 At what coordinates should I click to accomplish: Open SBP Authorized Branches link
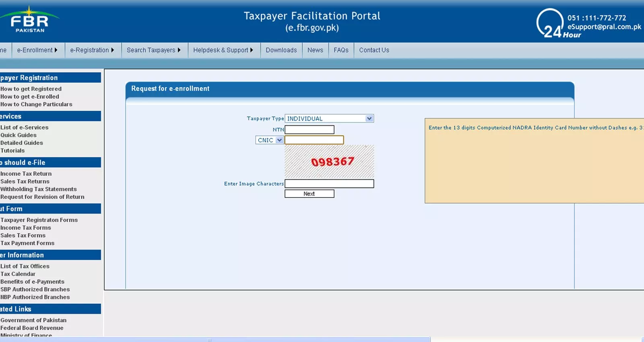35,289
